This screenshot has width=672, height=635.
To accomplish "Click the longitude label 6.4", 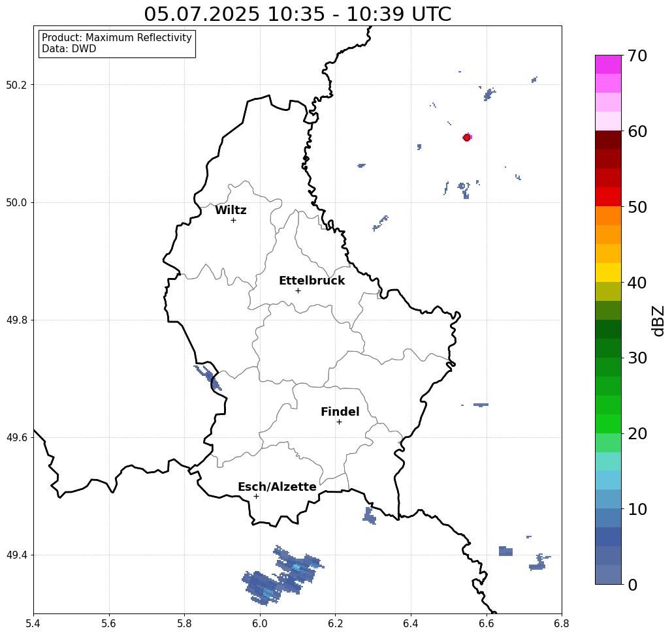I will click(x=411, y=623).
